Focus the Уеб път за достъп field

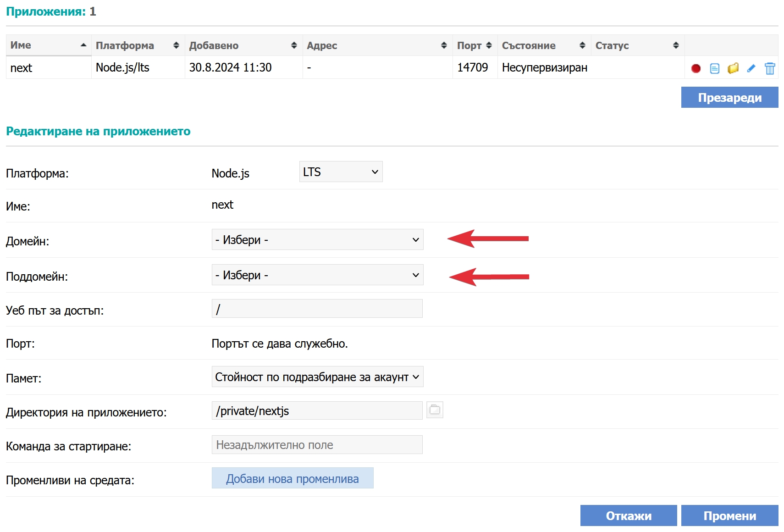(x=317, y=309)
